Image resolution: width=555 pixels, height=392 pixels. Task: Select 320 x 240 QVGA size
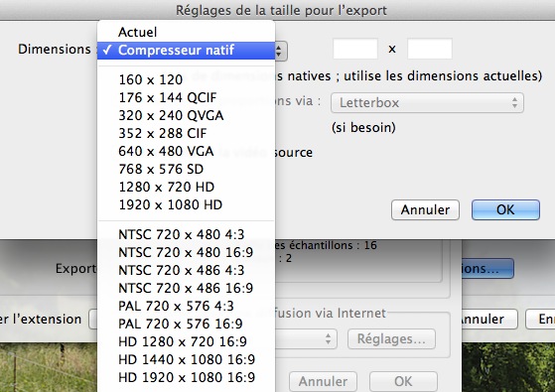coord(187,115)
